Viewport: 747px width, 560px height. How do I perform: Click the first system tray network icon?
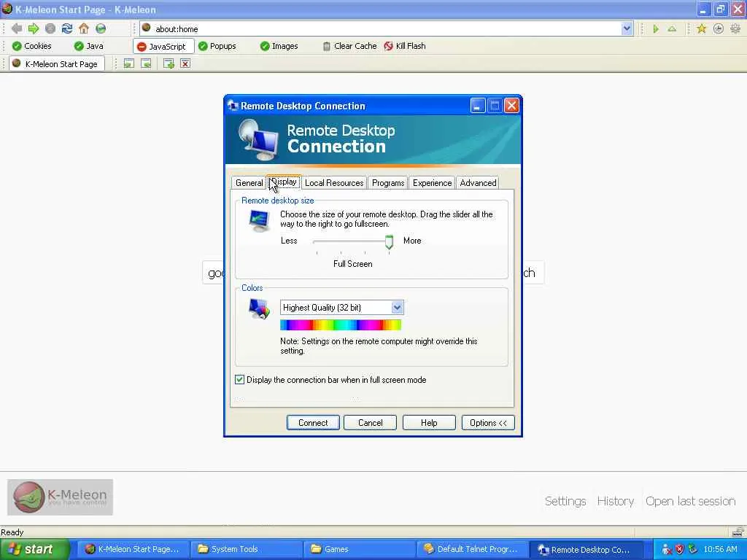click(667, 550)
